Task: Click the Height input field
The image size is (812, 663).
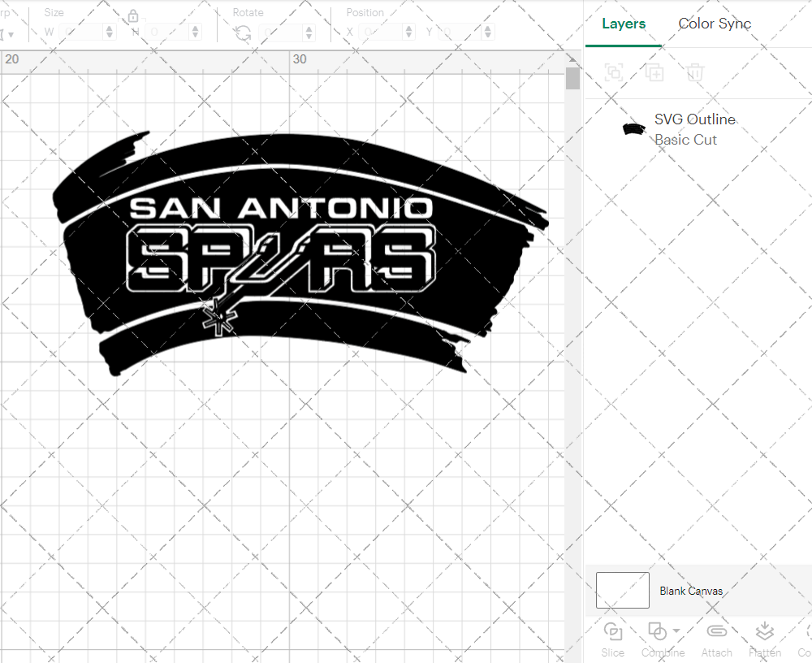Action: click(165, 32)
